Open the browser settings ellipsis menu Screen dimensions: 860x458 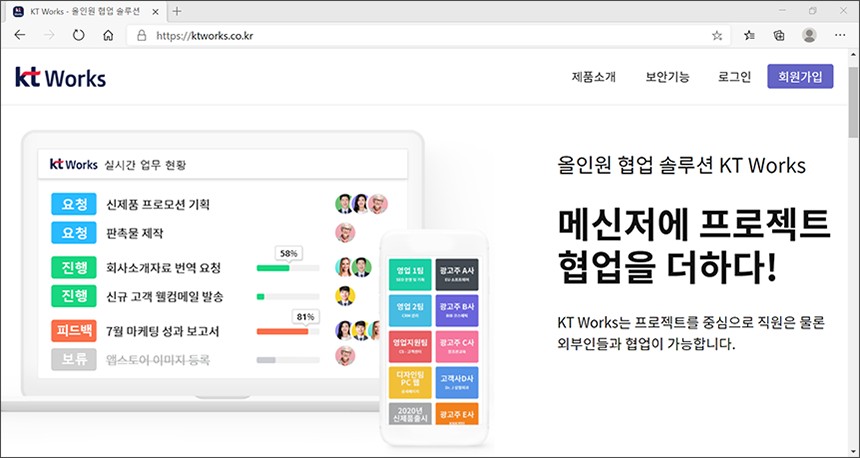pyautogui.click(x=840, y=35)
